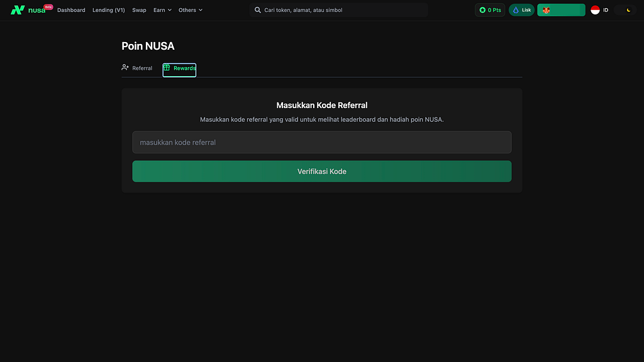Go to Lending (V1)
This screenshot has width=644, height=362.
click(108, 10)
